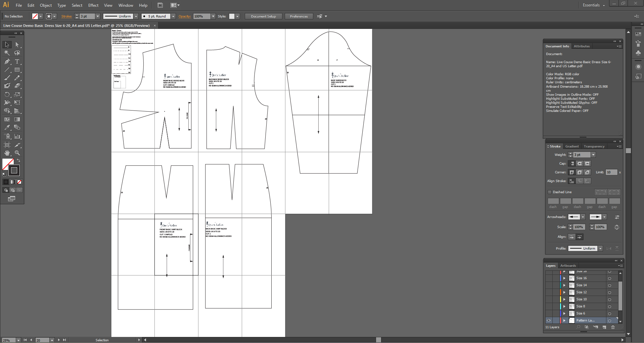Click the Make/Release Clipping Mask icon
Viewport: 644px width, 343px height.
(x=587, y=327)
